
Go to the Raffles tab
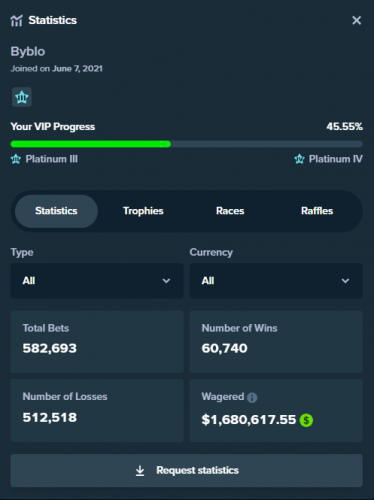point(317,211)
